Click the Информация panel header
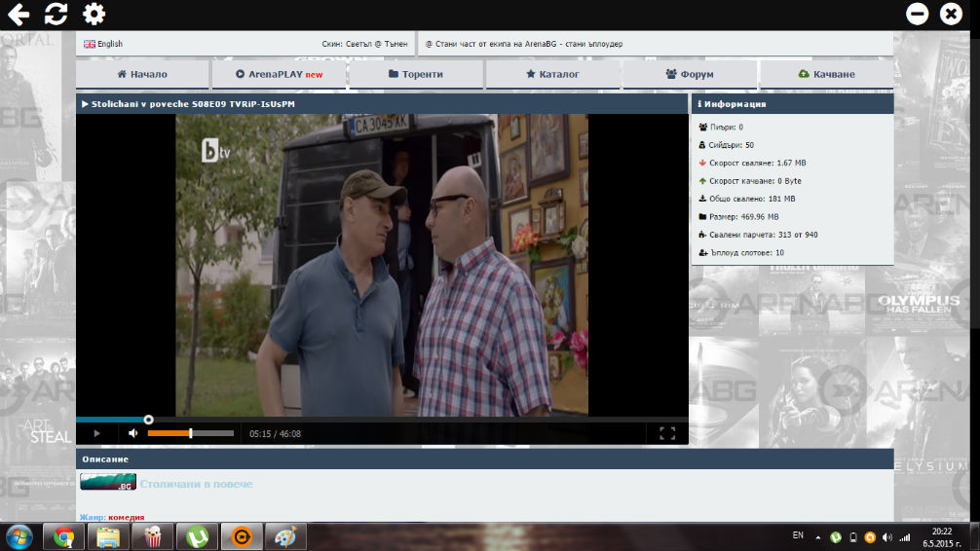Image resolution: width=980 pixels, height=551 pixels. [793, 104]
